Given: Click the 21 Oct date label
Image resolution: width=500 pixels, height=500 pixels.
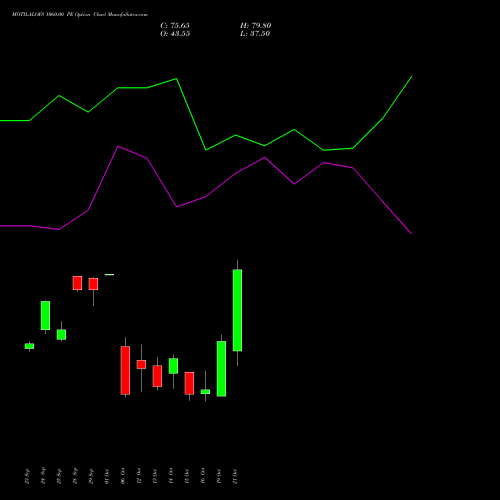Looking at the screenshot, I should (x=235, y=476).
